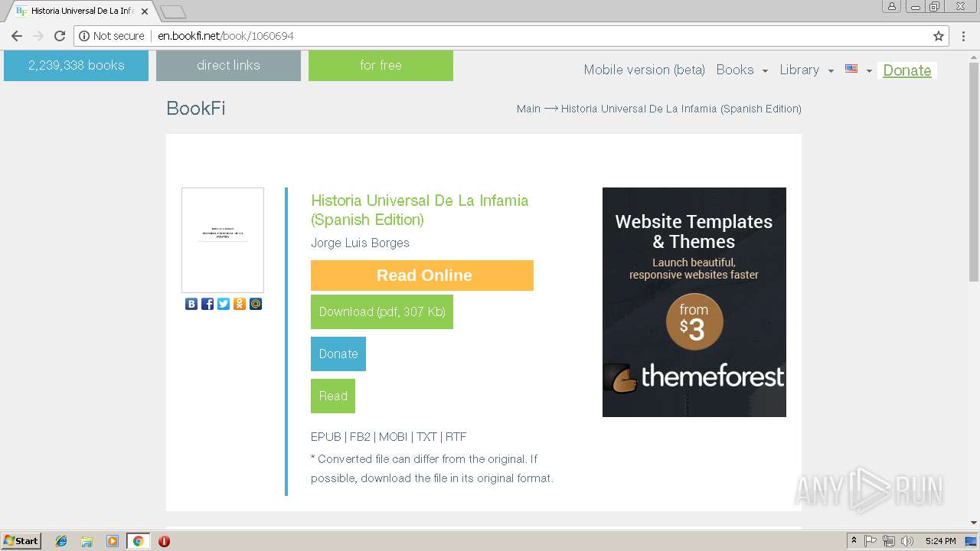
Task: Open Windows Media Player in taskbar
Action: pyautogui.click(x=113, y=541)
